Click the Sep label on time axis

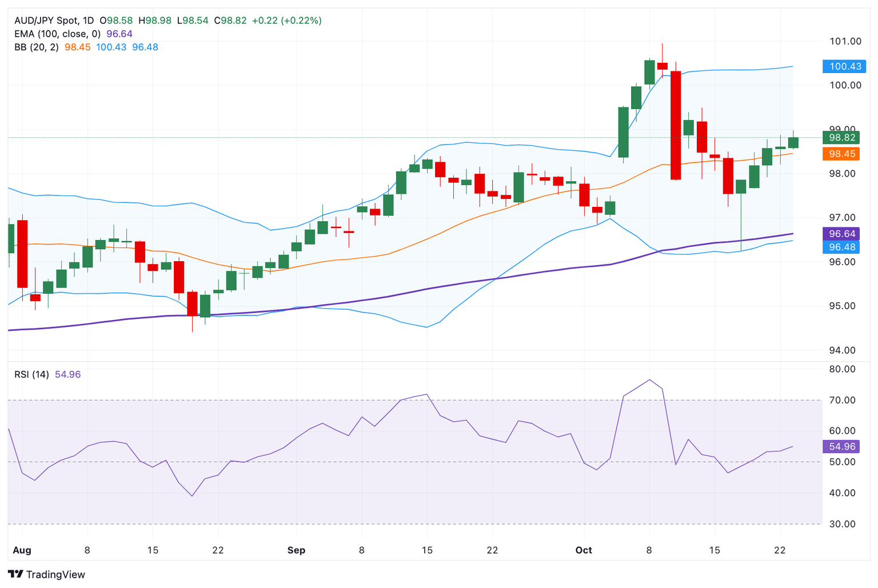point(296,550)
